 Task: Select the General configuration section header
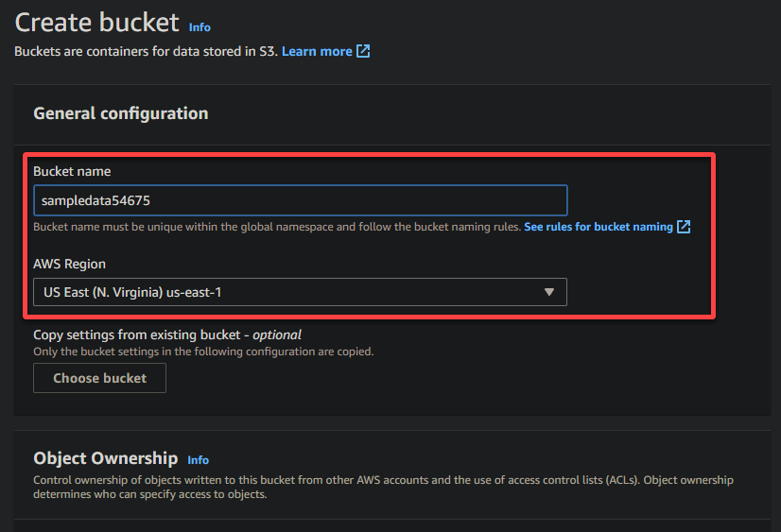[121, 113]
